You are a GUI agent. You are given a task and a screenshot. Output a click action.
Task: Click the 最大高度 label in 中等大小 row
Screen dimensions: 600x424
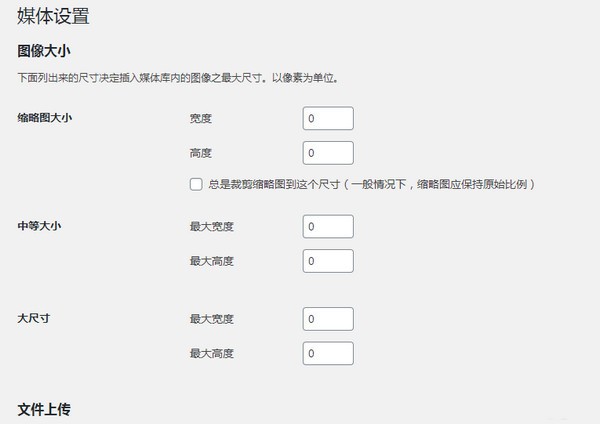coord(212,261)
